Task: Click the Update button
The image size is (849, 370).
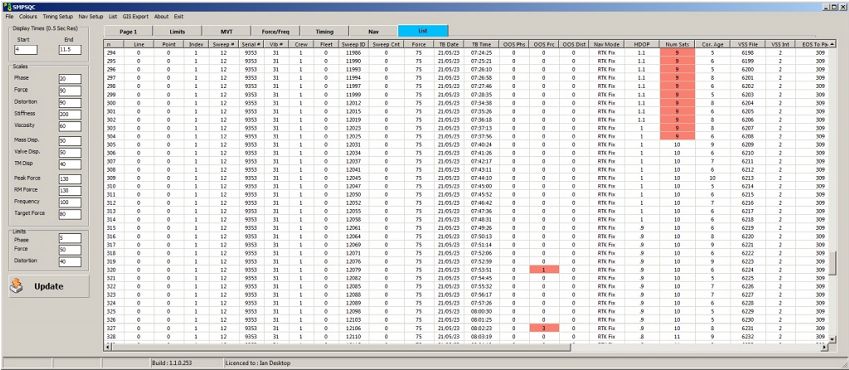Action: pyautogui.click(x=49, y=286)
